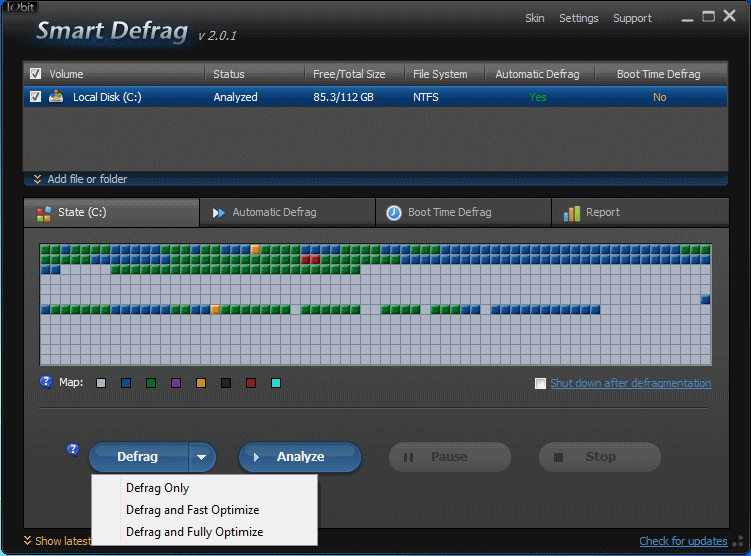Click the stop square on Stop button
Image resolution: width=751 pixels, height=556 pixels.
tap(558, 457)
